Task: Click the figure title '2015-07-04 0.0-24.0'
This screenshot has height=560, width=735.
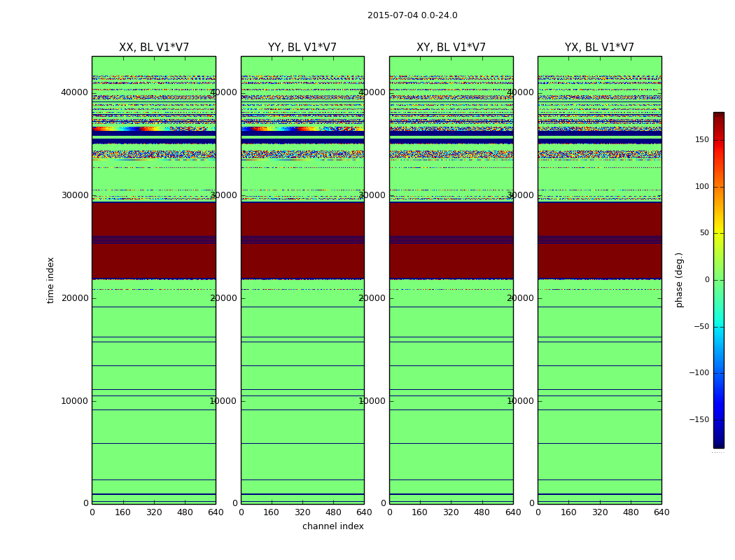Action: [x=412, y=15]
